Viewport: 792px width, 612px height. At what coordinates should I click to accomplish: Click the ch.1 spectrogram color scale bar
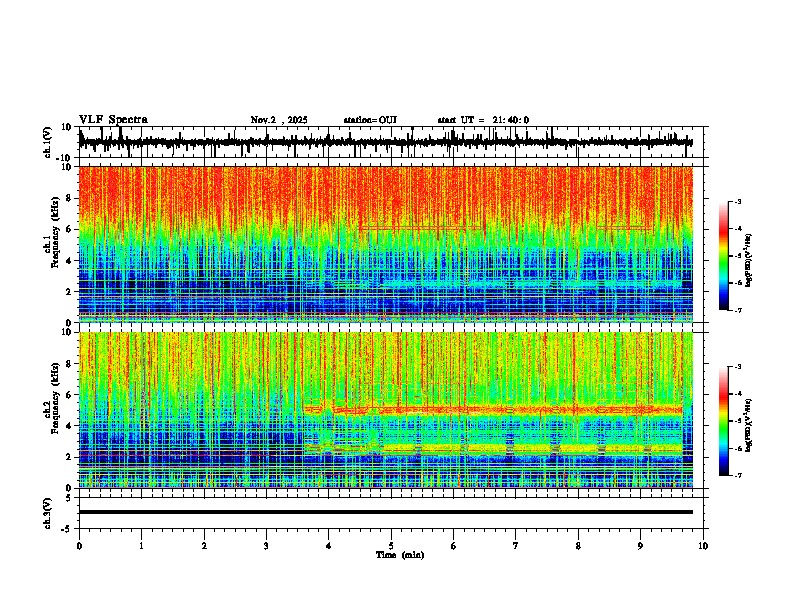click(x=723, y=256)
